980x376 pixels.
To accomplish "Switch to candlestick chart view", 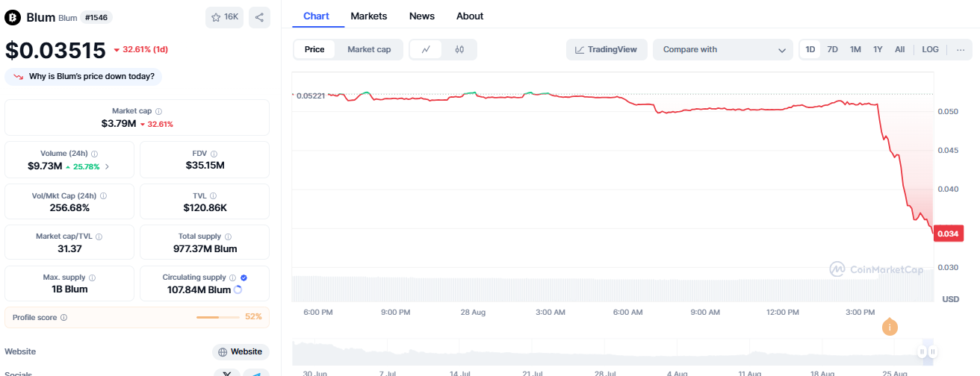I will [459, 50].
